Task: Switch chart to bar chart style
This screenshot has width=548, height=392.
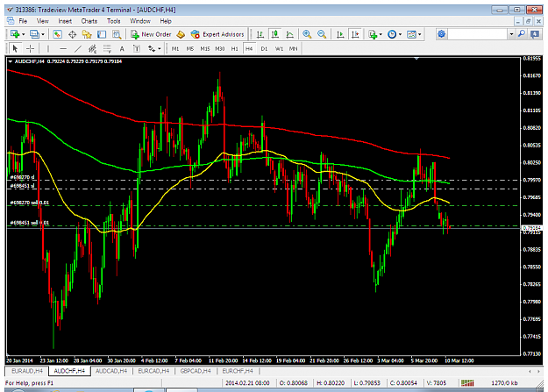Action: [x=260, y=34]
